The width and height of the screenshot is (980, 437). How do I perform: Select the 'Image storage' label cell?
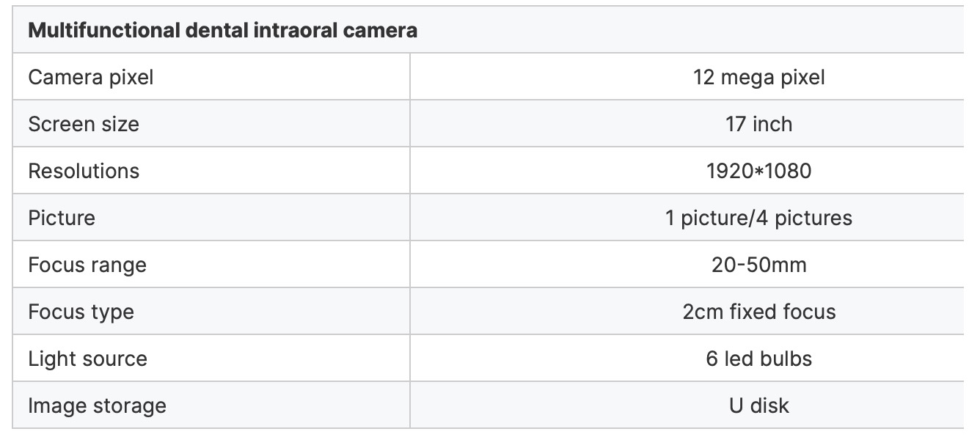tap(97, 405)
